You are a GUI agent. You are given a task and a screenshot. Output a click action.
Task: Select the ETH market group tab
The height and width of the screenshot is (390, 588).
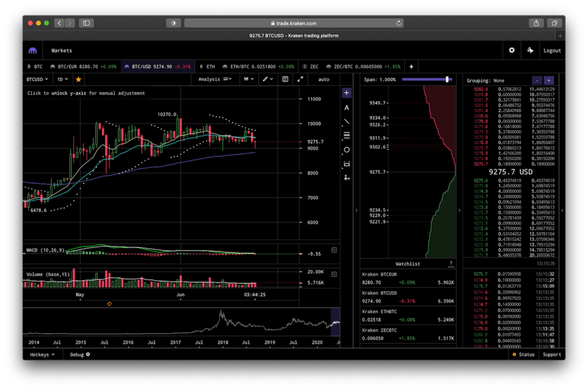click(207, 67)
